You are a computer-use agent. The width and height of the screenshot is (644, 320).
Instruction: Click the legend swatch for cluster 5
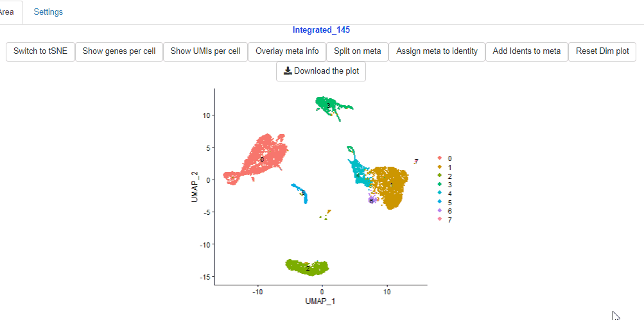tap(439, 202)
